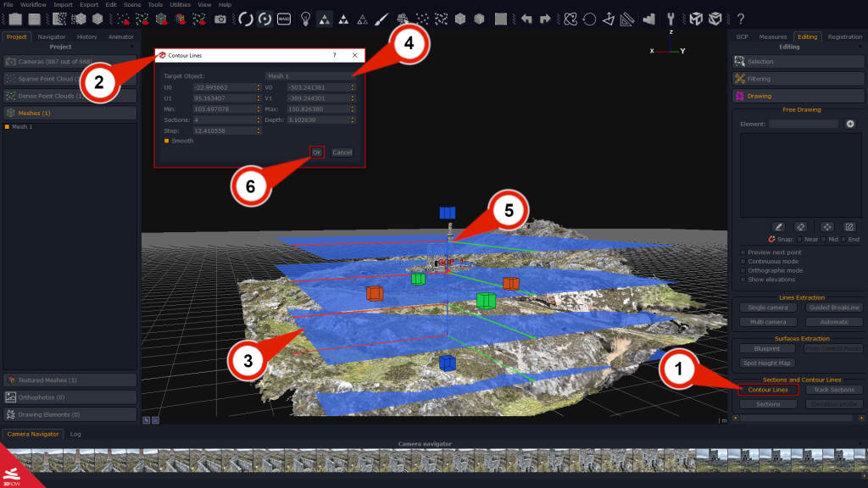868x488 pixels.
Task: Switch to the Measures tab
Action: (x=775, y=36)
